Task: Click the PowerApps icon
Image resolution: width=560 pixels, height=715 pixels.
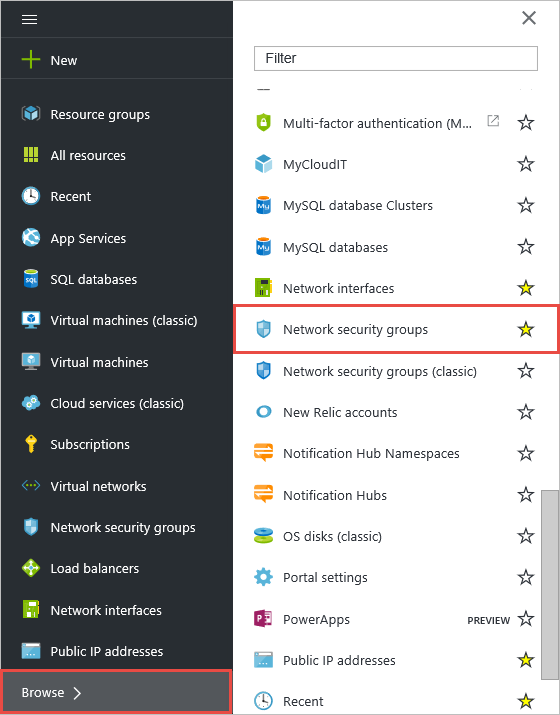Action: (x=263, y=618)
